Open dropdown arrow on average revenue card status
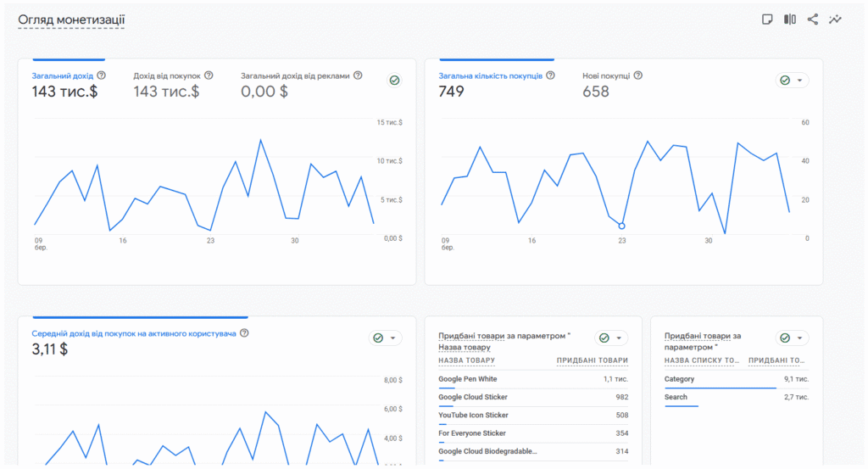The image size is (868, 469). click(x=392, y=338)
